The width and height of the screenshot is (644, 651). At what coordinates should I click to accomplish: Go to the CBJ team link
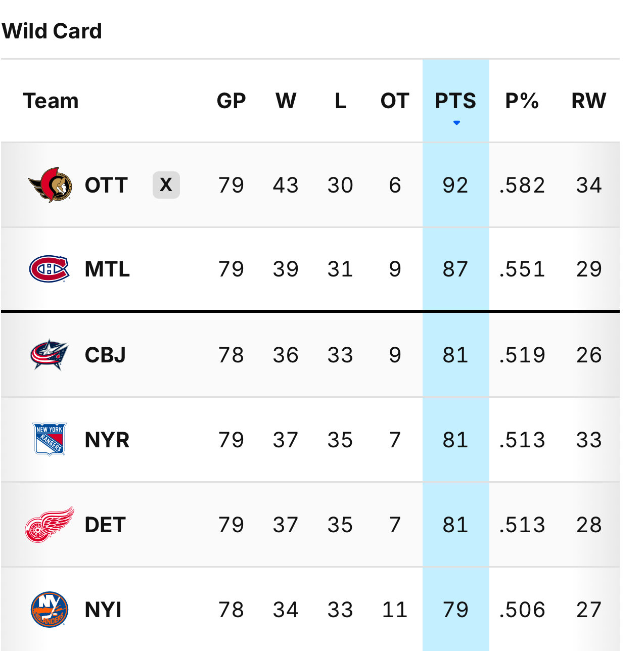click(x=106, y=355)
